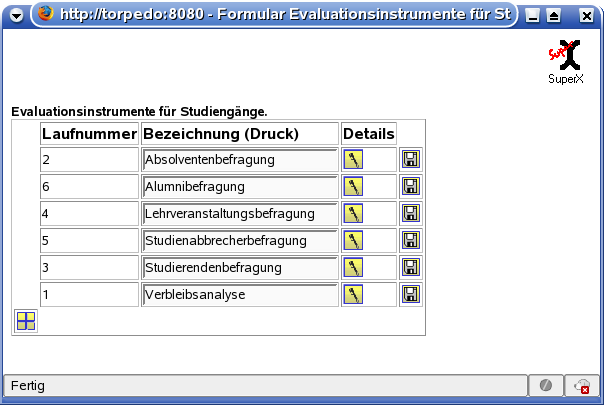This screenshot has width=604, height=405.
Task: Open details for Absolventenbefragung
Action: pyautogui.click(x=353, y=159)
